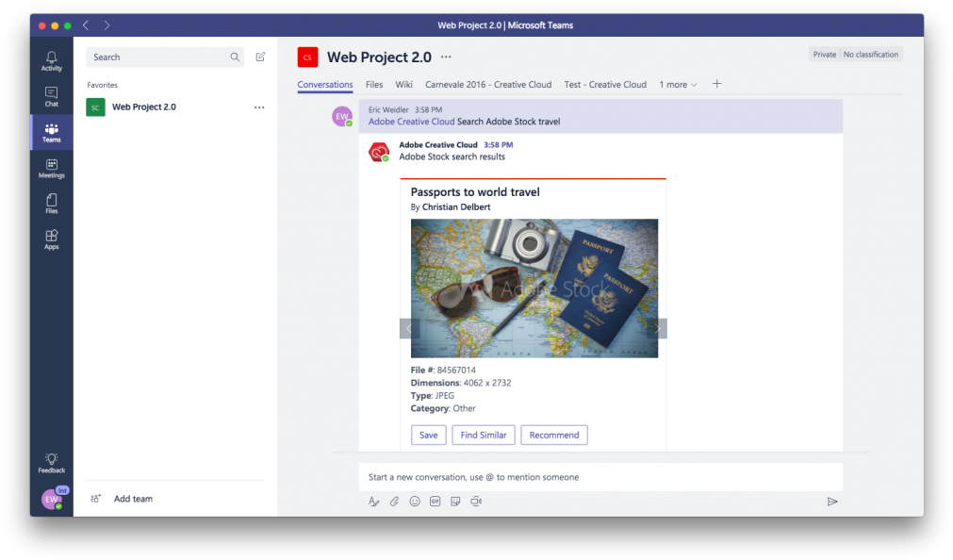
Task: Save the Adobe Stock image
Action: (x=428, y=435)
